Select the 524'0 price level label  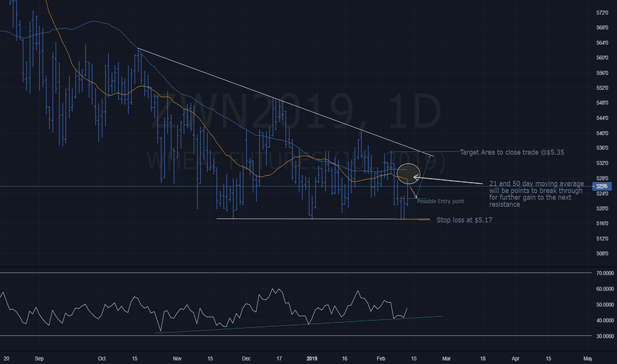602,193
